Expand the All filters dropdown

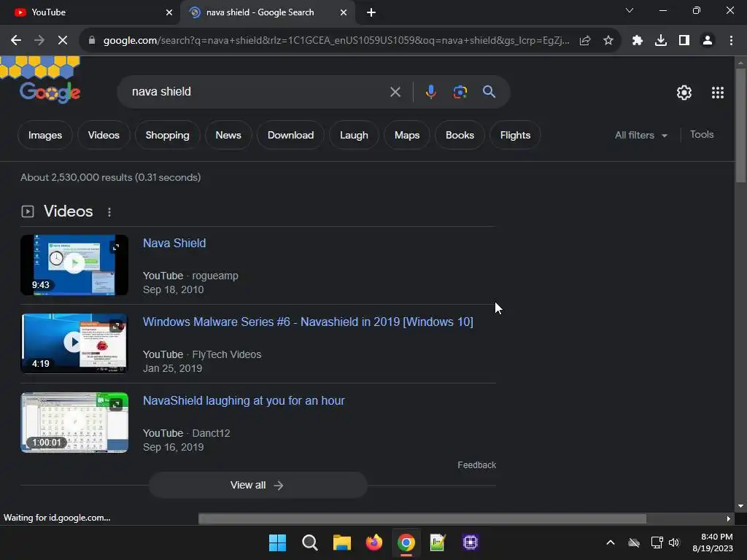[x=640, y=135]
